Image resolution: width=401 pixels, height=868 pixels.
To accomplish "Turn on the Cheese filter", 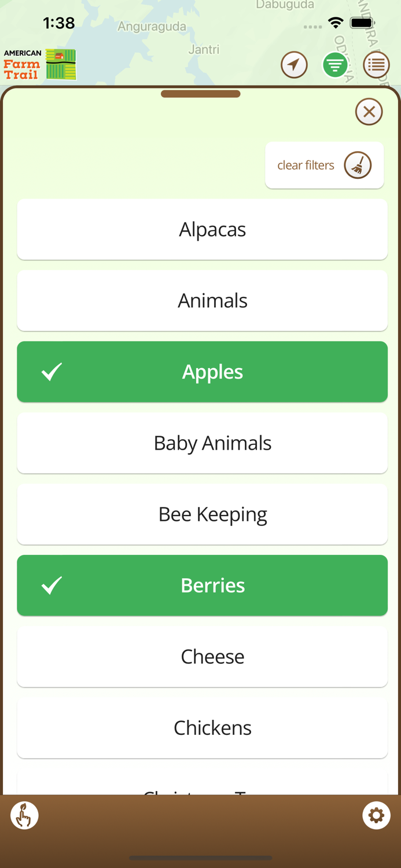I will [202, 656].
